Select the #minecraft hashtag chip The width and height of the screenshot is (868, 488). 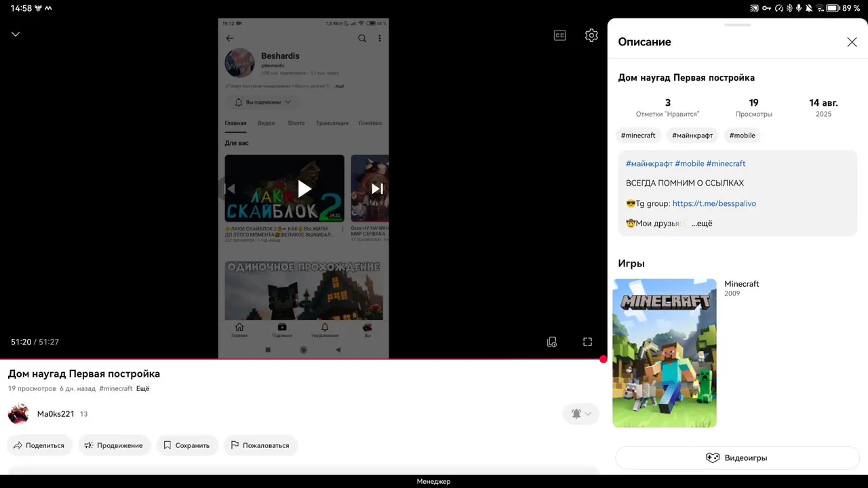tap(638, 136)
